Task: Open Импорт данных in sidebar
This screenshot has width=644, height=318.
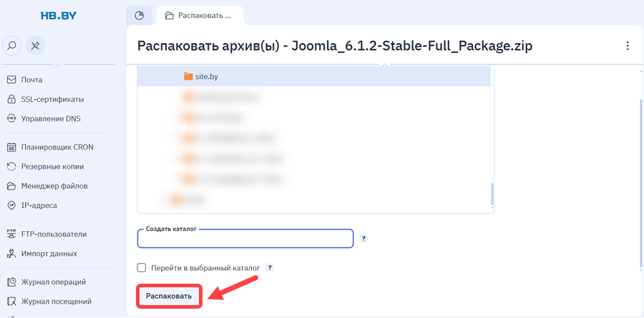Action: pyautogui.click(x=42, y=254)
